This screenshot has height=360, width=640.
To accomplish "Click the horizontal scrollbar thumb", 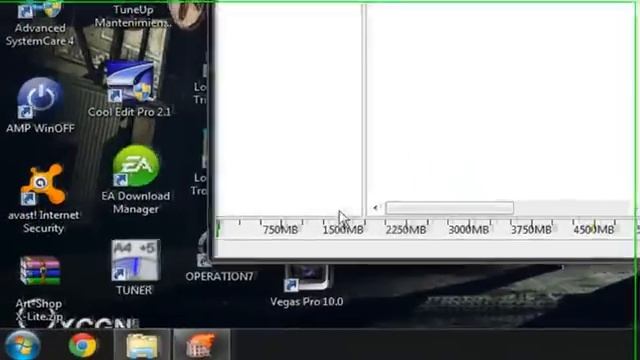I will click(x=449, y=208).
